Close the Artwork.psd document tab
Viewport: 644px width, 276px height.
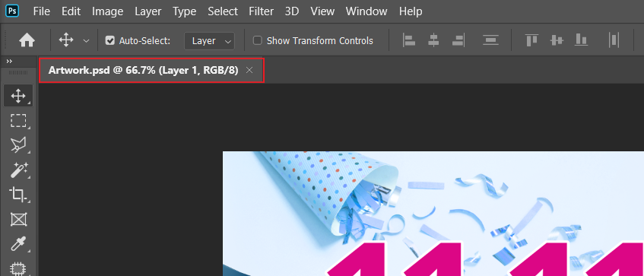pyautogui.click(x=249, y=70)
